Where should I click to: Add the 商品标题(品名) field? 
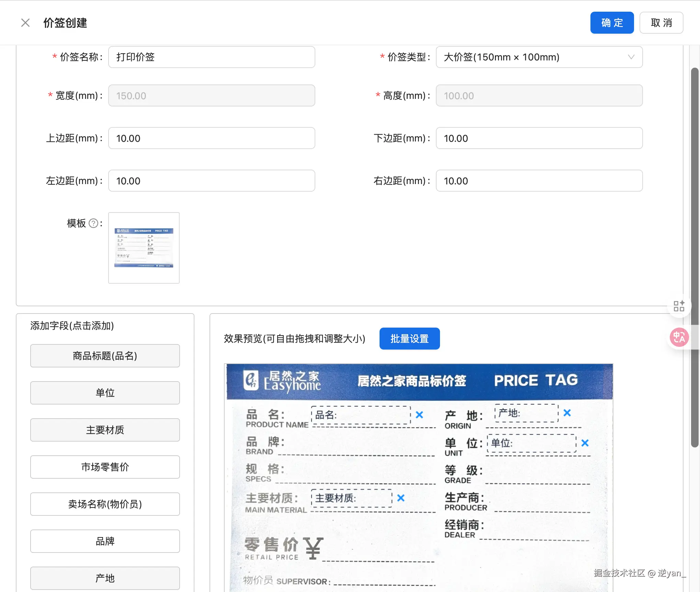coord(105,356)
